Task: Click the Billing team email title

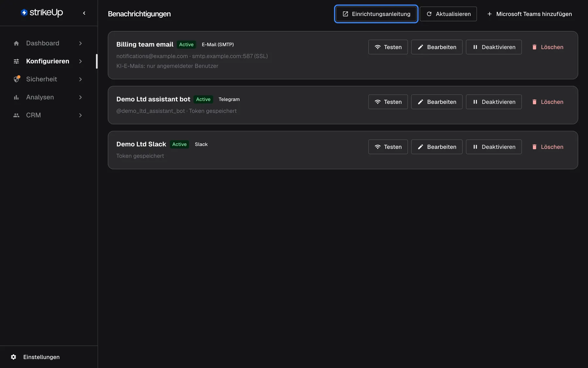Action: 145,44
